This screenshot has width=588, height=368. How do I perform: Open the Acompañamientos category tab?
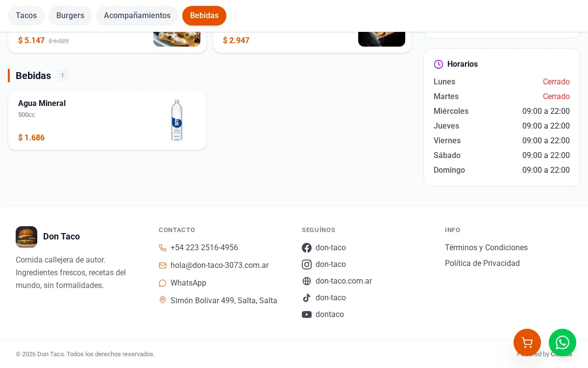137,16
